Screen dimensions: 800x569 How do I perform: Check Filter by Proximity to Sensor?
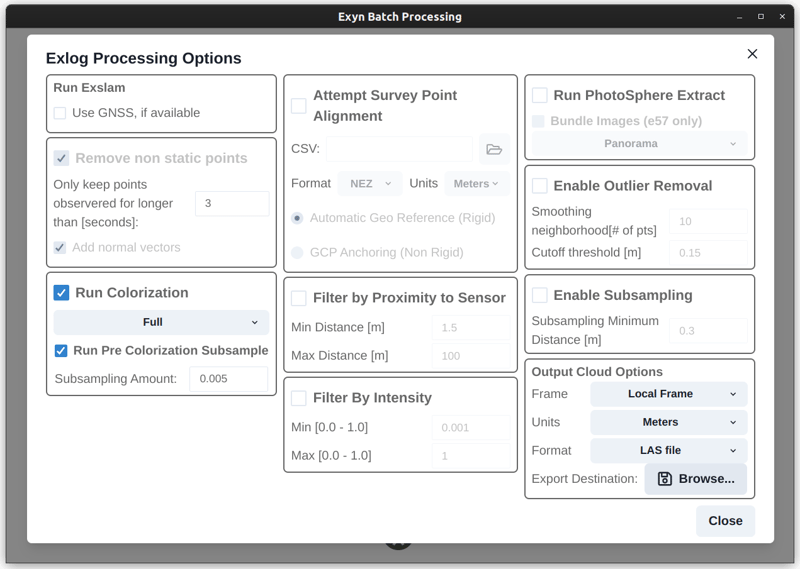tap(299, 298)
